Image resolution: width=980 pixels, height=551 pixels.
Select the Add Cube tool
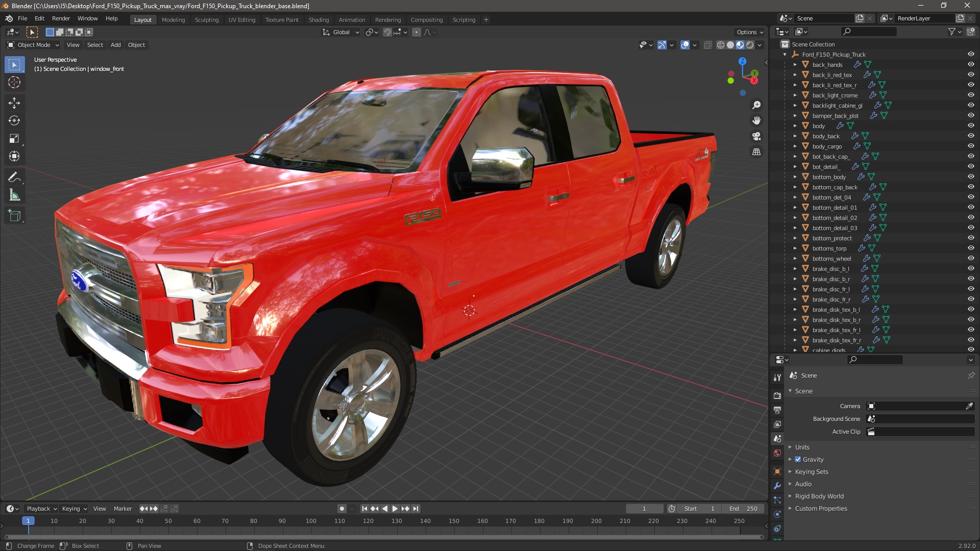coord(14,216)
